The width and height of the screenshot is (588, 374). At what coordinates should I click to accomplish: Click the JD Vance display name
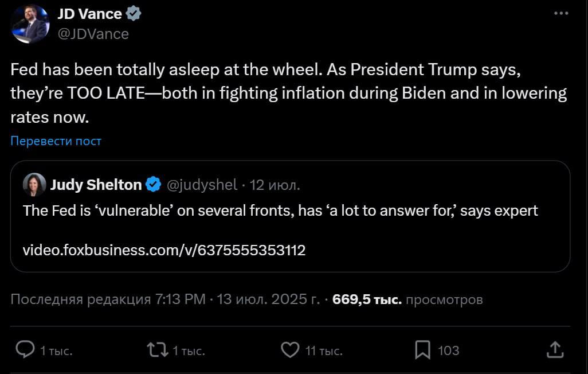coord(89,14)
